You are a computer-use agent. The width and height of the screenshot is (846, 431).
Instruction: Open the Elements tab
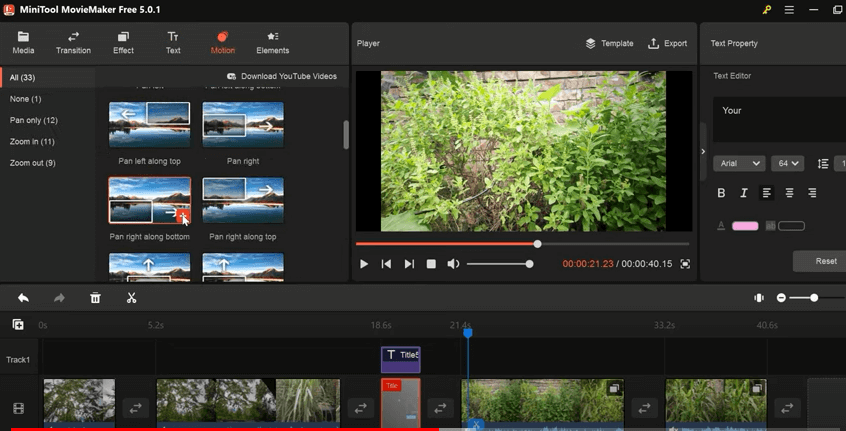272,43
